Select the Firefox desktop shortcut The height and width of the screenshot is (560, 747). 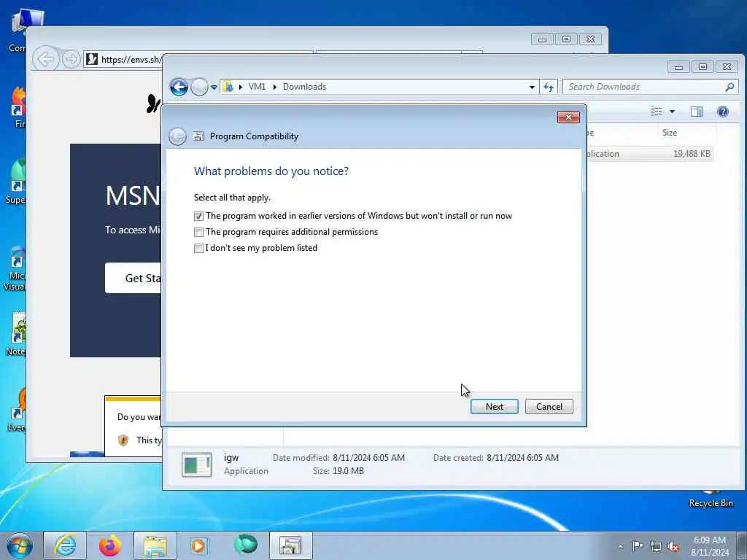point(18,107)
